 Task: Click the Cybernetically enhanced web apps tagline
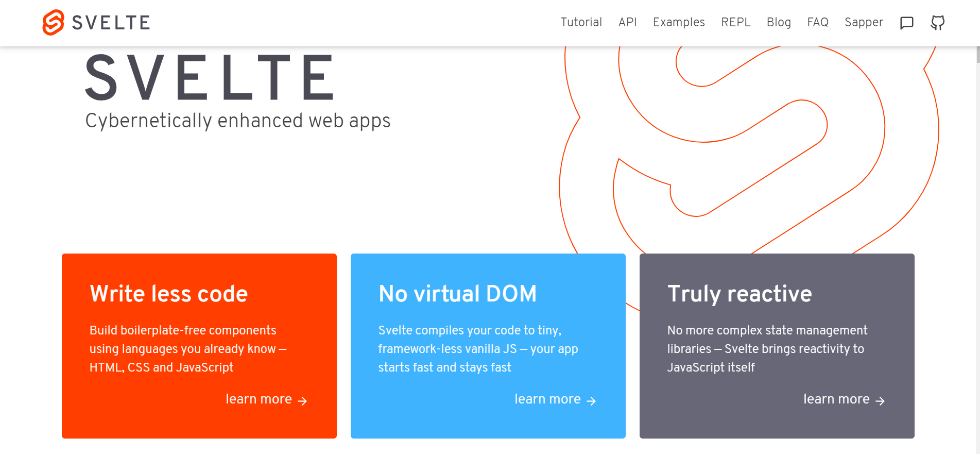pos(238,121)
